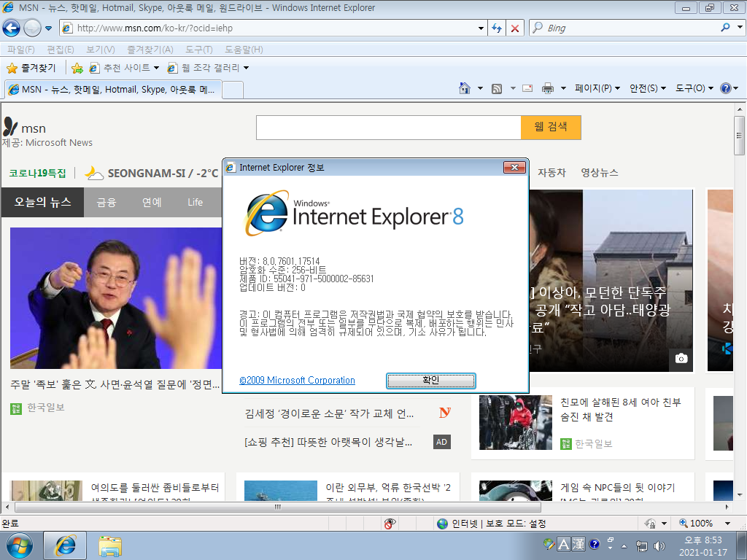Click the RSS feeds icon
The height and width of the screenshot is (560, 747).
(x=497, y=88)
